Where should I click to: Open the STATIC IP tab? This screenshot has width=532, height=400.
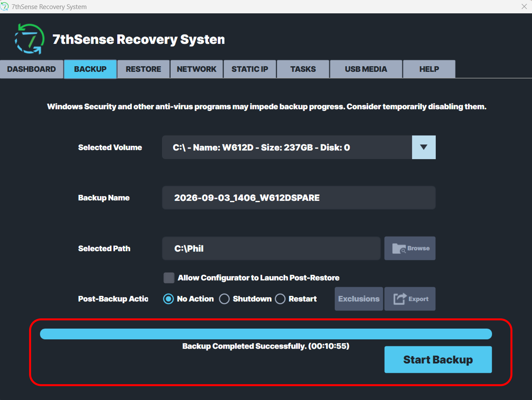[250, 69]
